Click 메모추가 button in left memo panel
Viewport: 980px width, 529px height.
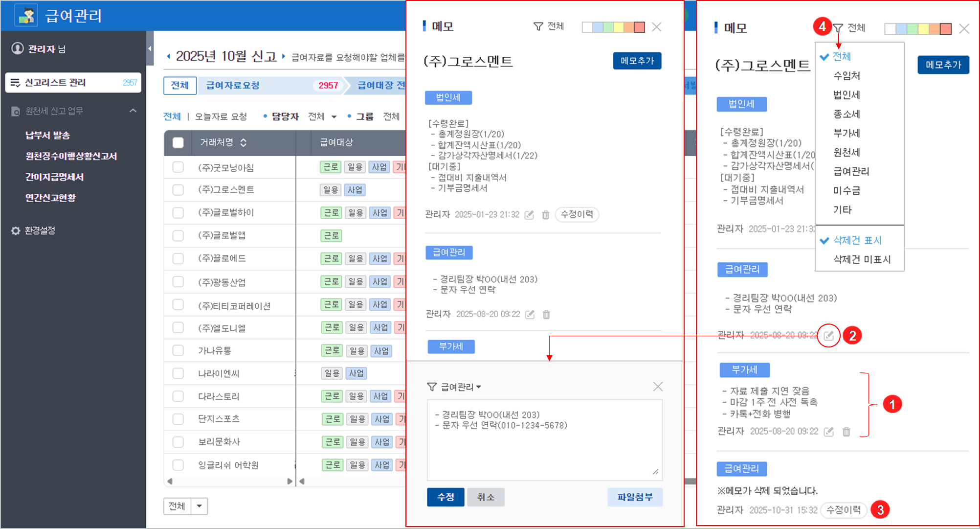tap(637, 61)
